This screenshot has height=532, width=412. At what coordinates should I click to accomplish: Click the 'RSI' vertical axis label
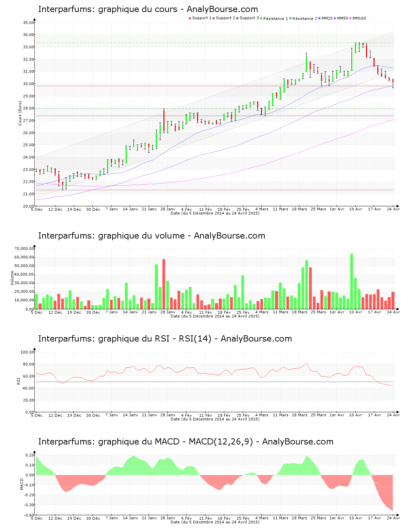point(19,381)
